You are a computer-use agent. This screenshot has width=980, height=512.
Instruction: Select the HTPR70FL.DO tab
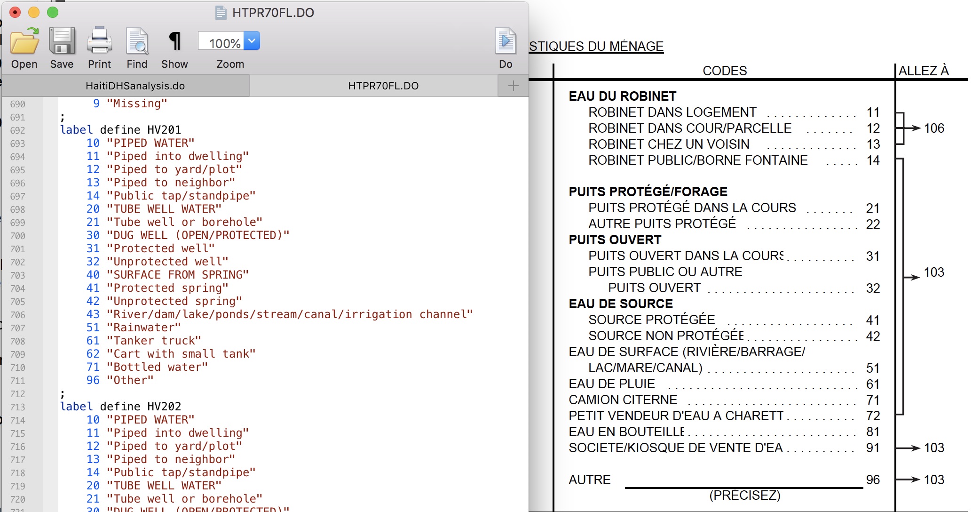(383, 86)
